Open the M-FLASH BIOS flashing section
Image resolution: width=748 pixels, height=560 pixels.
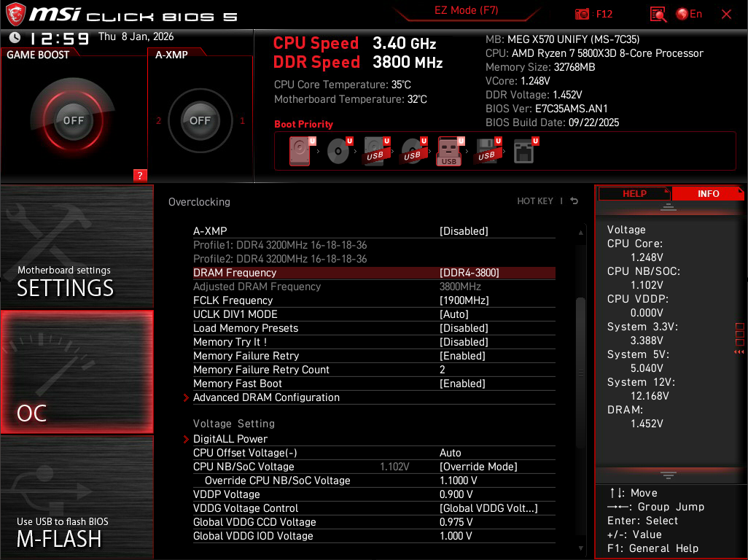pyautogui.click(x=77, y=497)
